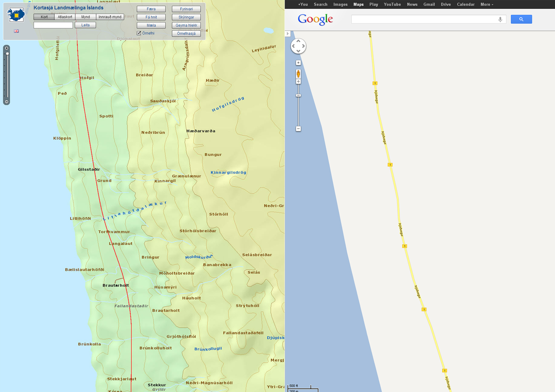The width and height of the screenshot is (555, 392).
Task: Click the Fyrirvari button
Action: coord(186,9)
